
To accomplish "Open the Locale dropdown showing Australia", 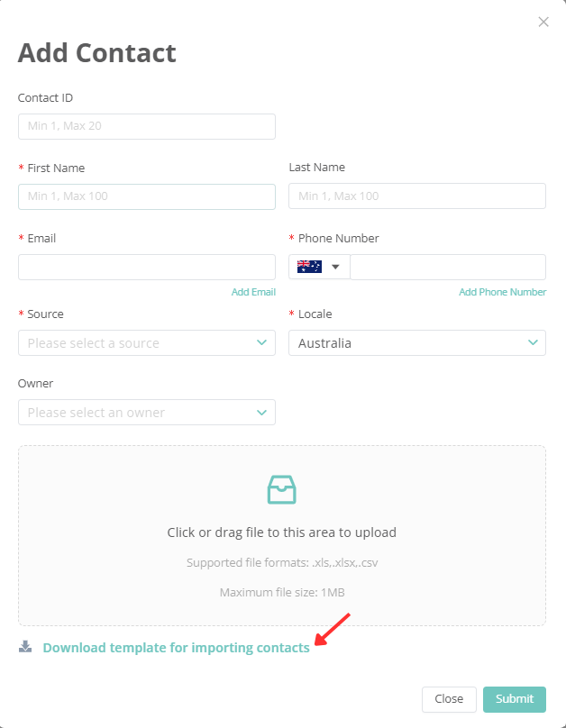I will (x=417, y=342).
